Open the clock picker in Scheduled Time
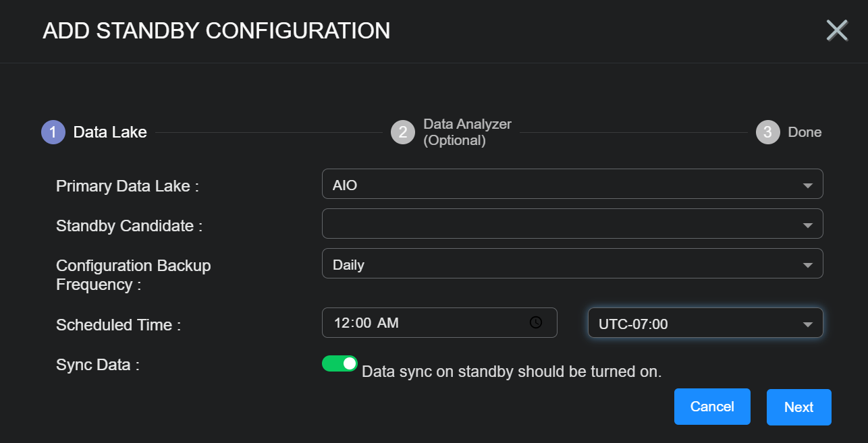This screenshot has width=868, height=443. pos(536,323)
